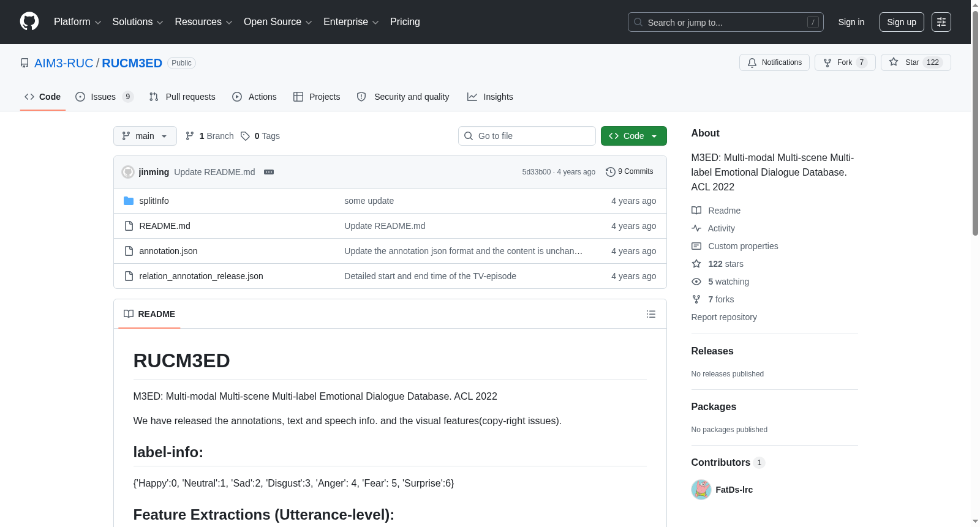Open the Packages section heading link

(x=714, y=406)
